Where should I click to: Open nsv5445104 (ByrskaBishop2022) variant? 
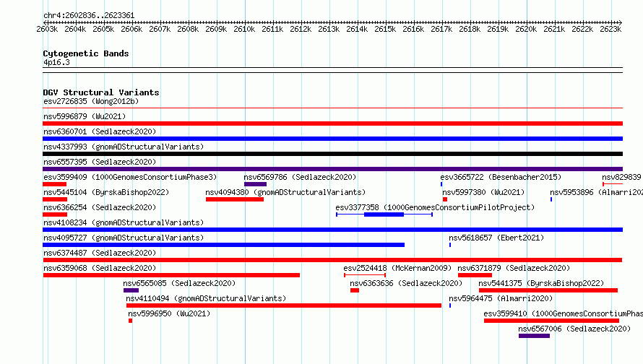106,192
